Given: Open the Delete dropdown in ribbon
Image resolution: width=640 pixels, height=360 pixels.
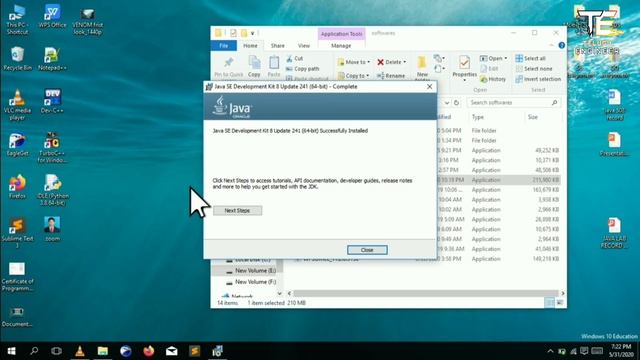Looking at the screenshot, I should (391, 62).
